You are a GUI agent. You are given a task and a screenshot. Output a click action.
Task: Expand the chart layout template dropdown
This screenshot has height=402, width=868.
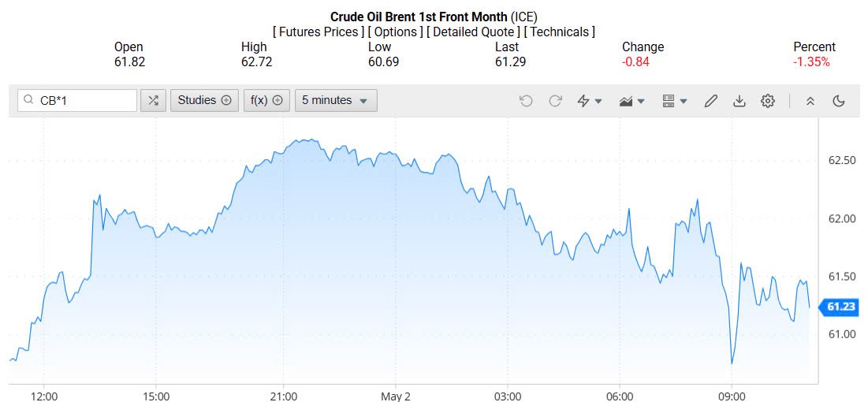pos(675,101)
